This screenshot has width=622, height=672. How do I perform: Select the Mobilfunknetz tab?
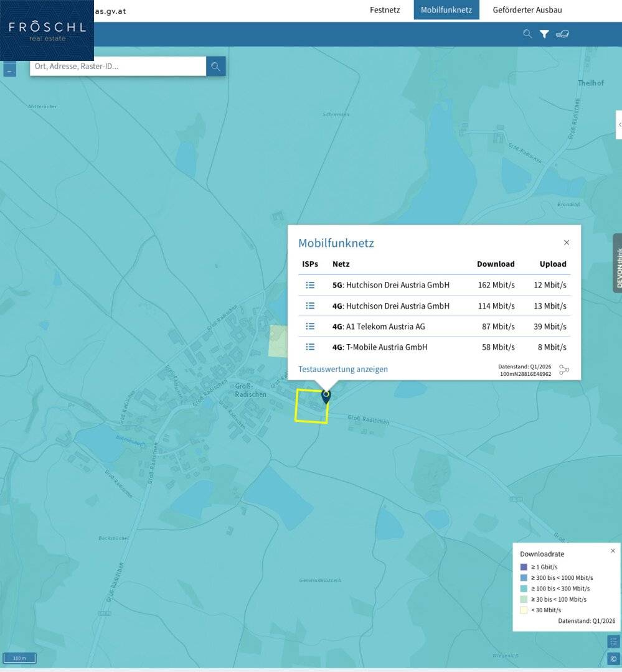coord(446,10)
